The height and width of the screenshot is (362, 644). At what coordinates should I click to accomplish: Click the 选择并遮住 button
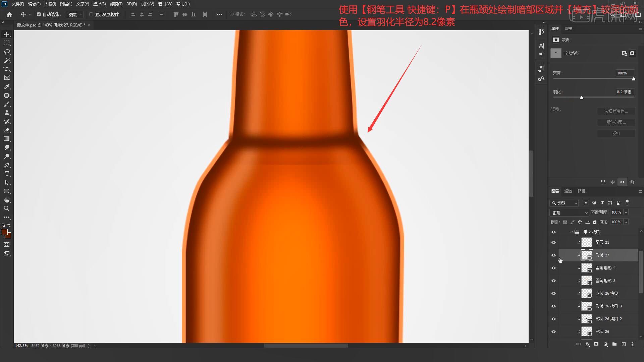coord(616,111)
